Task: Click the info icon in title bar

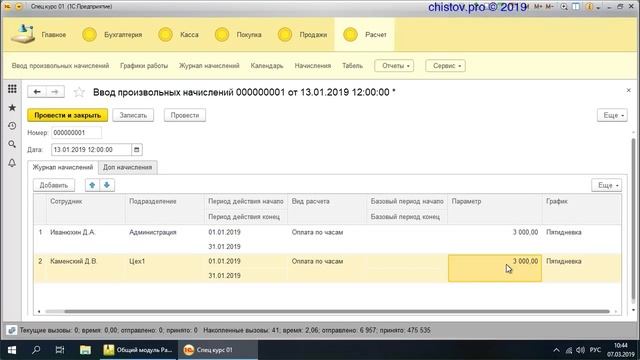Action: (x=589, y=7)
